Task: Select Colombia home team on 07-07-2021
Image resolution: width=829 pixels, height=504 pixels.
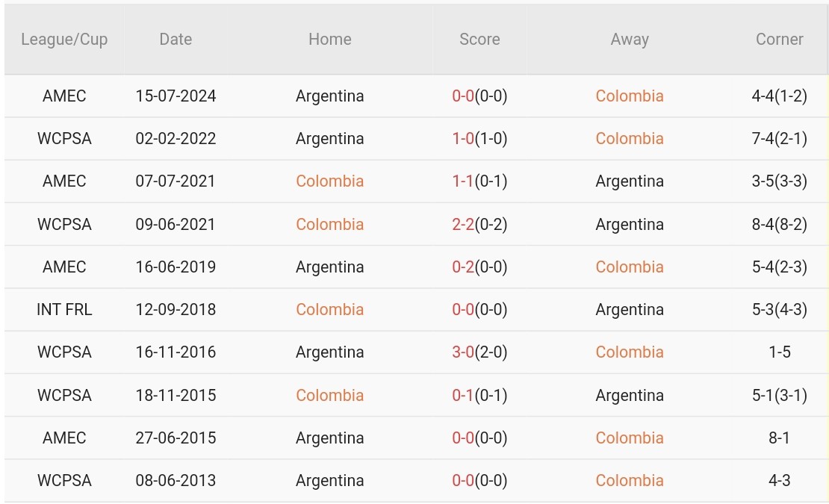Action: pyautogui.click(x=329, y=181)
